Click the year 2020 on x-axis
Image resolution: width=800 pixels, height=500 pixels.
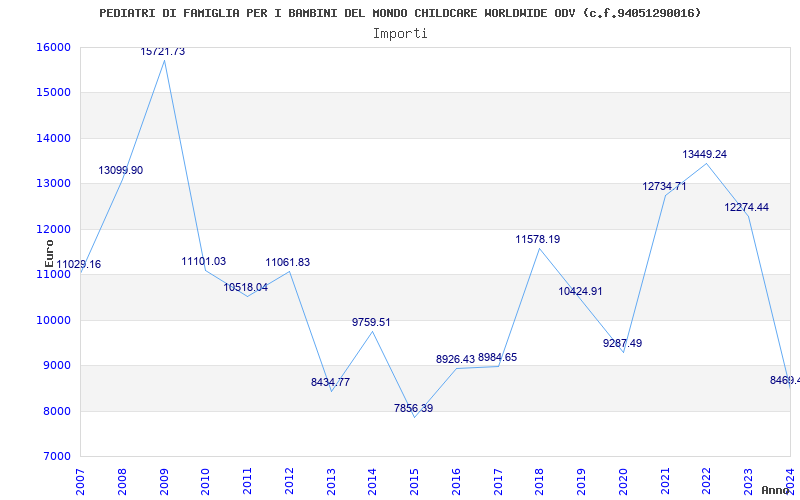[623, 481]
